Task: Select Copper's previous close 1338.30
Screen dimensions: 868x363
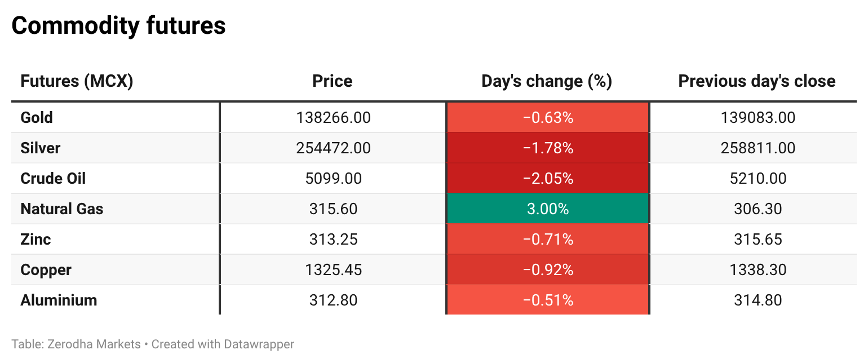Action: pyautogui.click(x=758, y=269)
